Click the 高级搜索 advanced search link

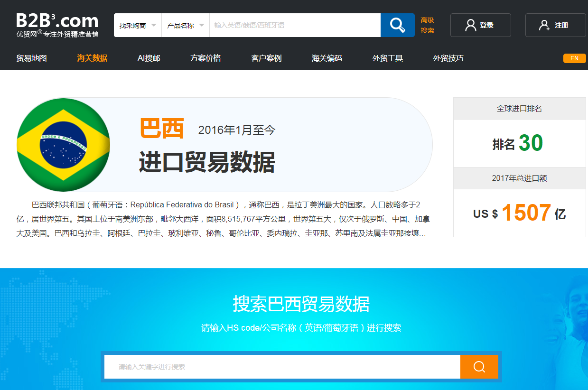pyautogui.click(x=427, y=25)
